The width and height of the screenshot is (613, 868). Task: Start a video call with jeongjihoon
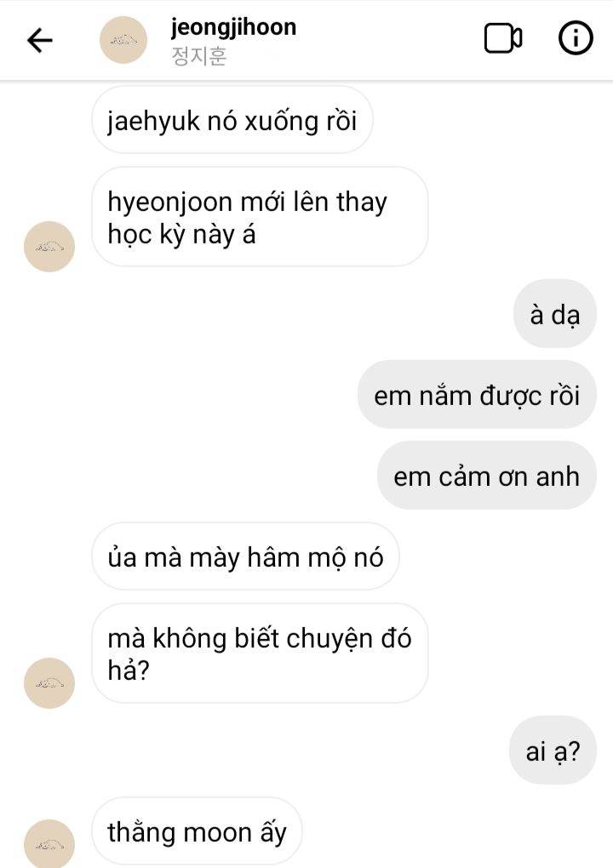pyautogui.click(x=503, y=39)
